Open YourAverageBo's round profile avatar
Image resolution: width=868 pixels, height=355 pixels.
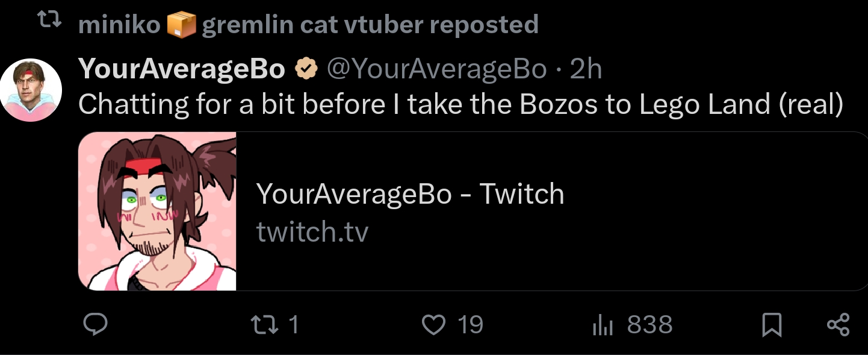(x=31, y=90)
